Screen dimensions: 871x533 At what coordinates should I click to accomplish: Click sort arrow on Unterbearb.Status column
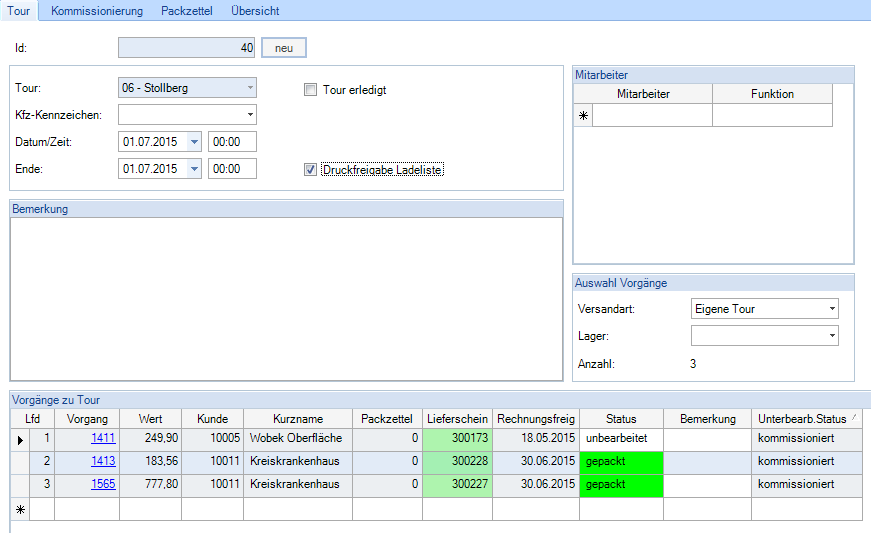(x=853, y=418)
